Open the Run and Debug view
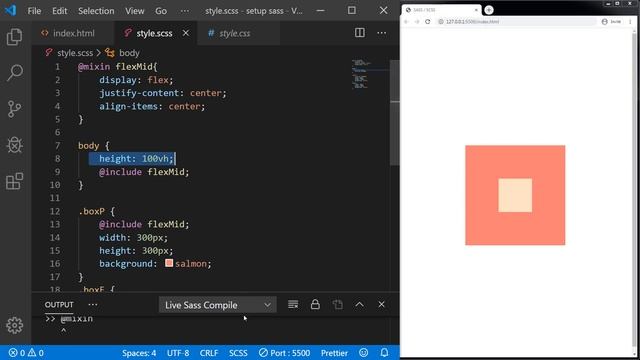The image size is (640, 360). pyautogui.click(x=15, y=145)
